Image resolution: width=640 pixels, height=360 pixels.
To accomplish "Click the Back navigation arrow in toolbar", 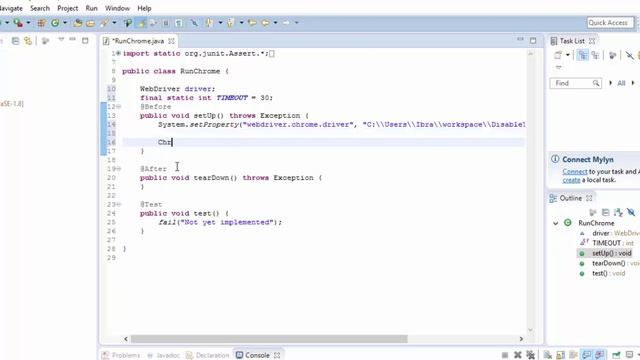I will point(265,23).
